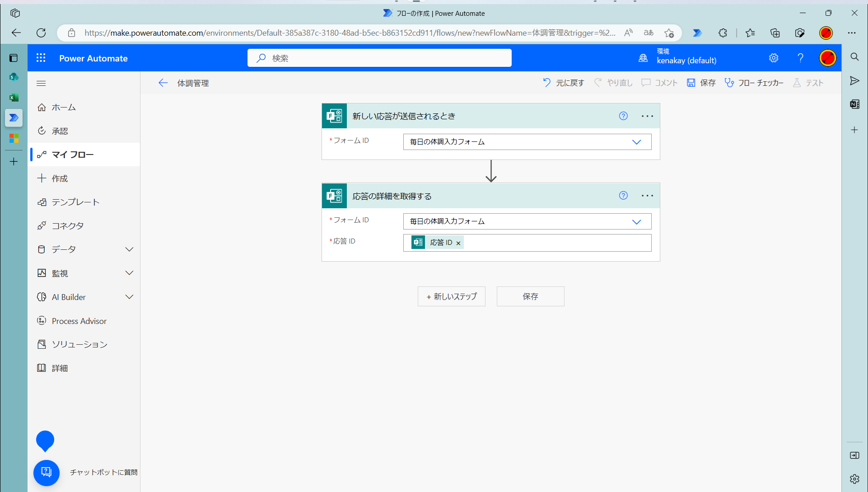Click into the 検索 search field

(x=379, y=58)
